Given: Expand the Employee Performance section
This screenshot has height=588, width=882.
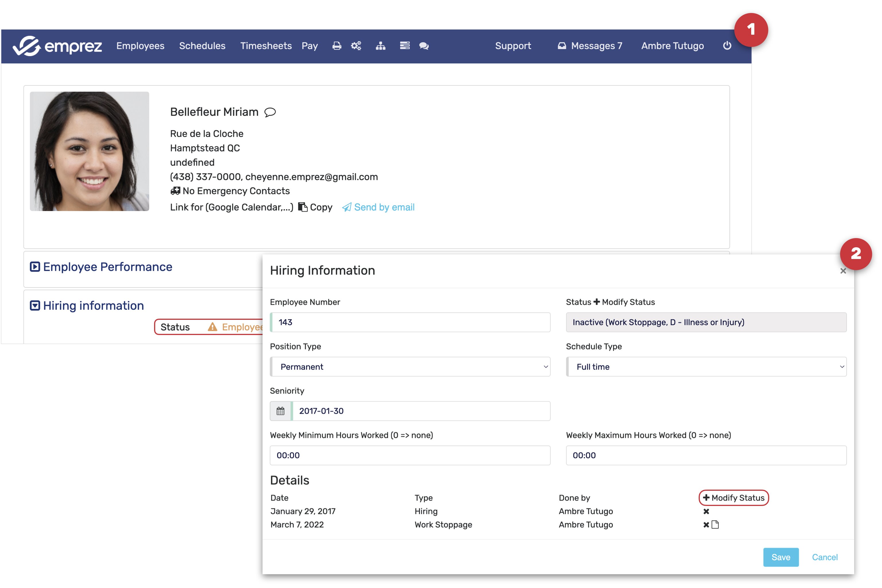Looking at the screenshot, I should tap(35, 267).
